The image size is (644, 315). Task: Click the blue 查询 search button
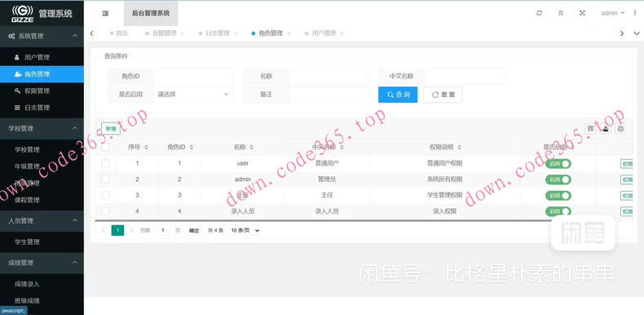398,95
